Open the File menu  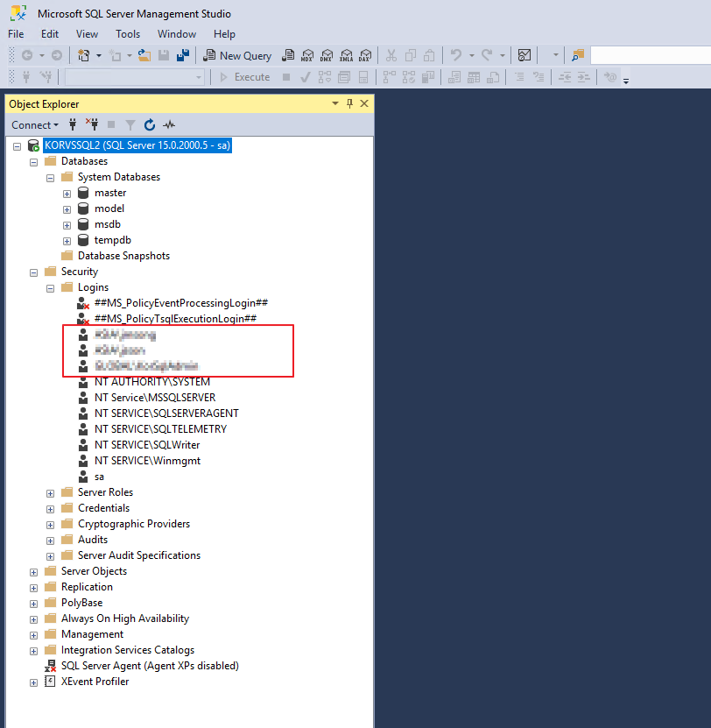(16, 34)
